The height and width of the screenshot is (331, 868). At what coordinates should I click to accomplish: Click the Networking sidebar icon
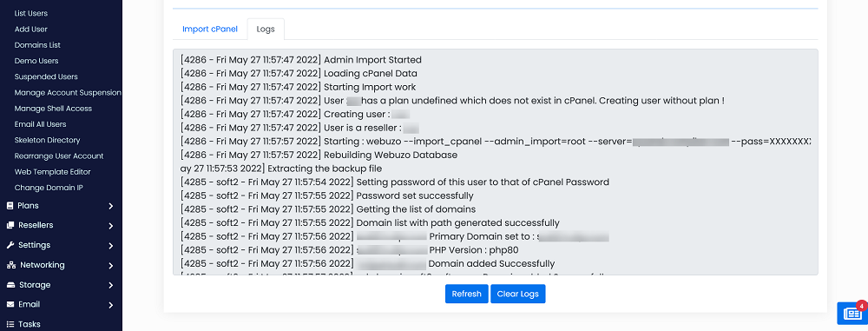point(10,265)
